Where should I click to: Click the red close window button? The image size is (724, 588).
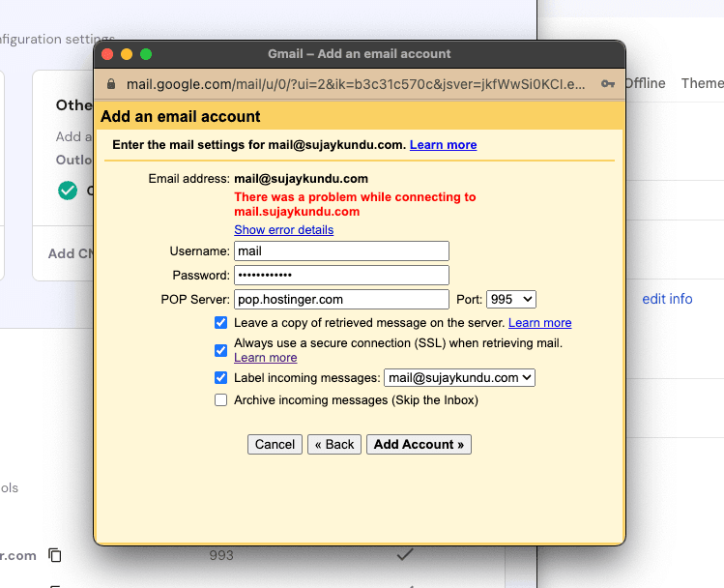click(107, 54)
